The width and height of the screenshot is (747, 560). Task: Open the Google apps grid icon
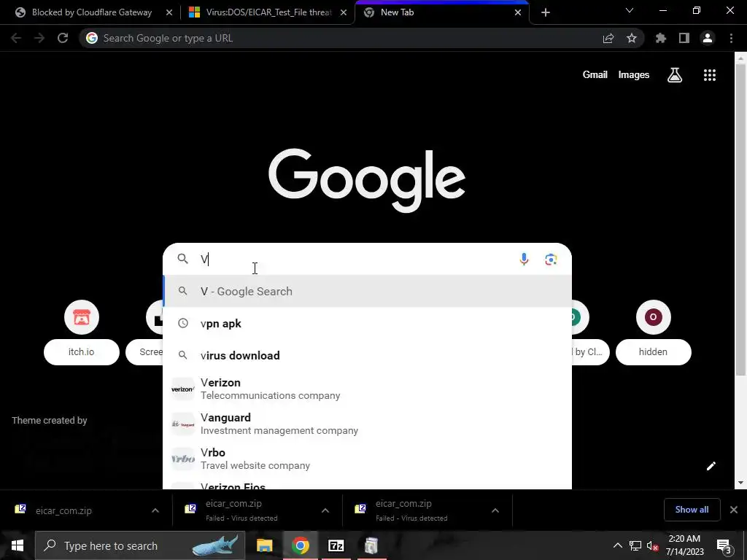pyautogui.click(x=710, y=75)
